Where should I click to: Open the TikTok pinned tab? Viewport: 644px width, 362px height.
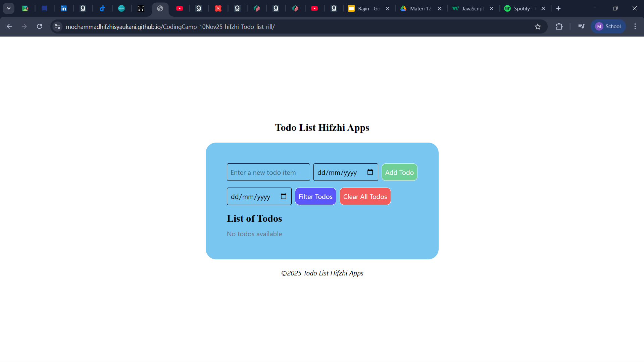pyautogui.click(x=103, y=8)
